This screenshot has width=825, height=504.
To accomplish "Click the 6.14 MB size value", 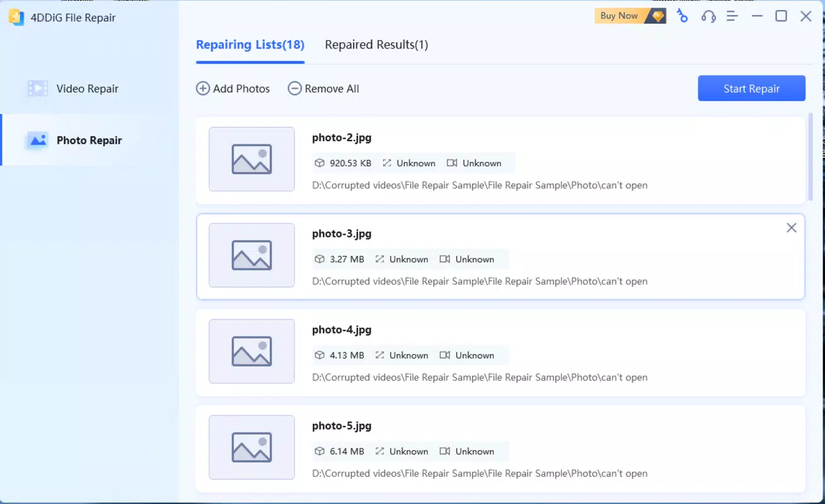I will tap(347, 451).
